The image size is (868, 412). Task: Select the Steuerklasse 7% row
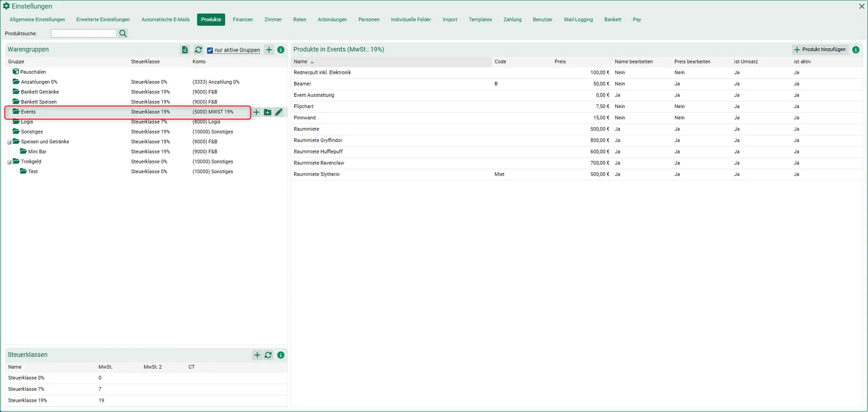[x=146, y=389]
